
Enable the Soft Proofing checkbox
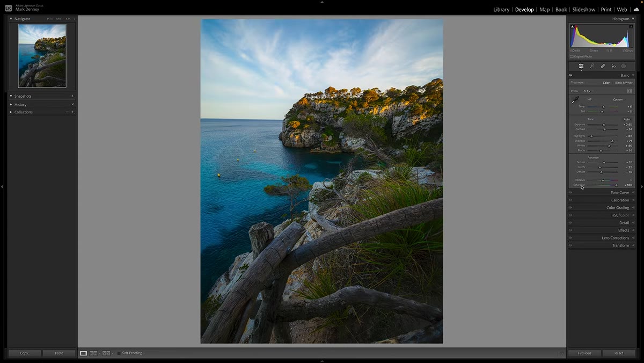coord(119,353)
